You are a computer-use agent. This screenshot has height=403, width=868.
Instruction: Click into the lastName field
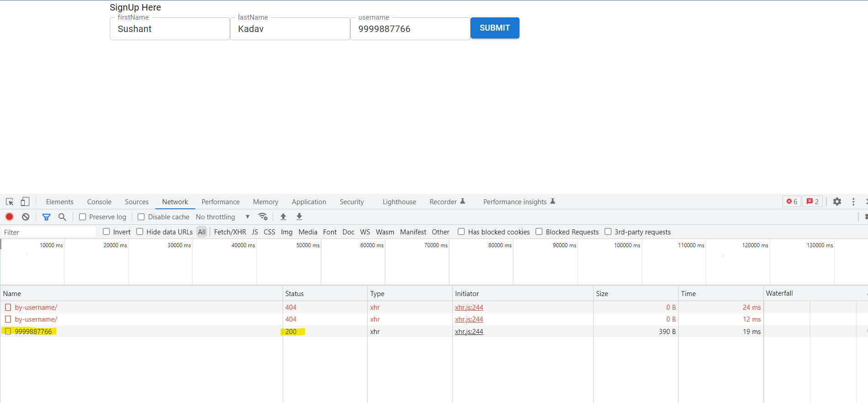pos(290,29)
